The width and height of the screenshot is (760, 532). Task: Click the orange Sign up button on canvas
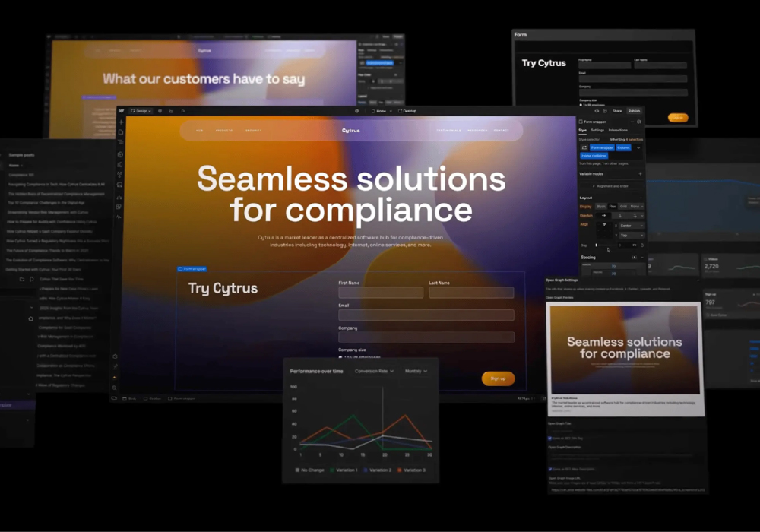pos(498,378)
